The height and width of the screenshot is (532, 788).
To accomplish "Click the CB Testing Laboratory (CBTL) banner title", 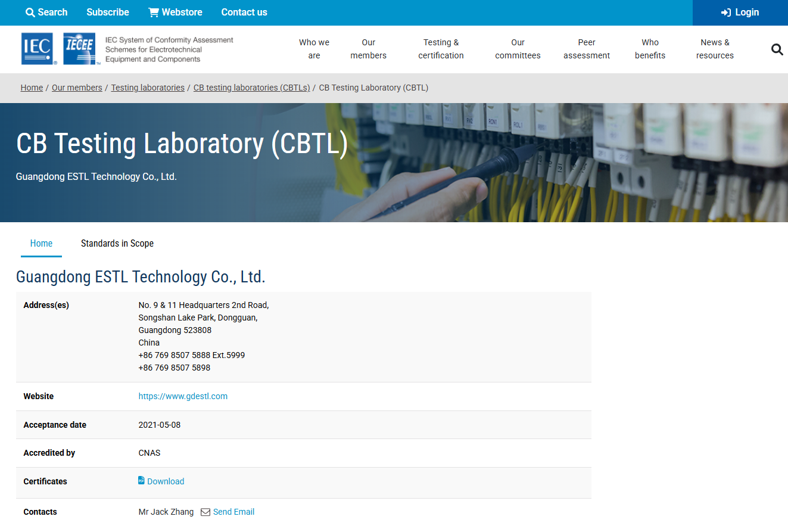I will coord(182,144).
